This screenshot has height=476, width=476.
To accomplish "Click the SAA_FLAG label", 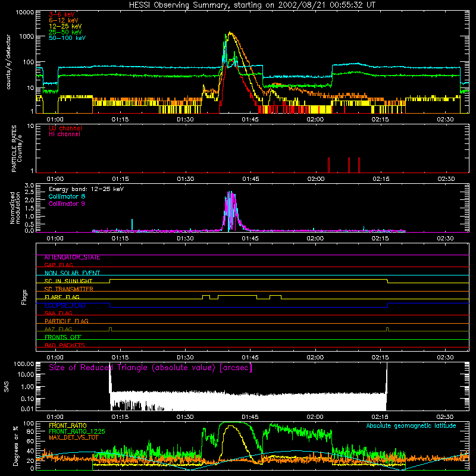I will pos(58,313).
